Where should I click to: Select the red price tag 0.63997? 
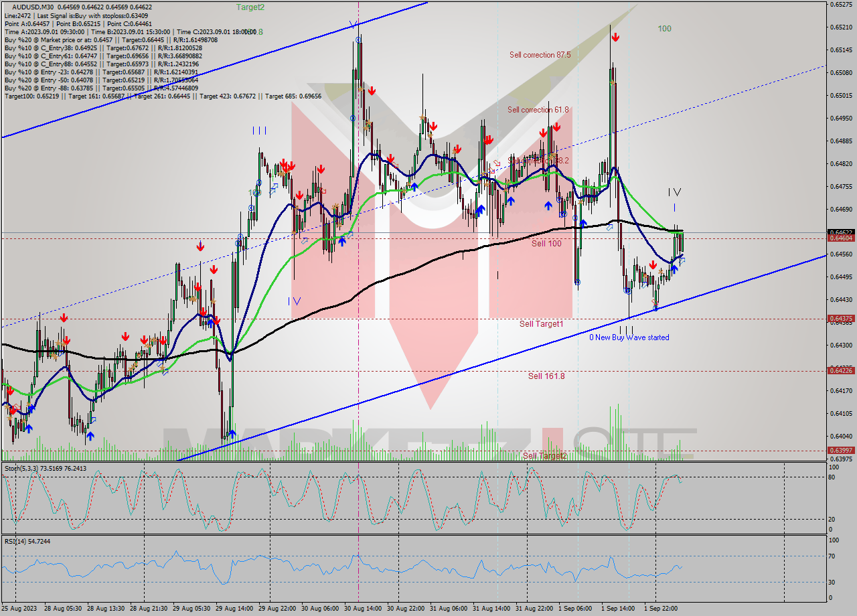(841, 451)
